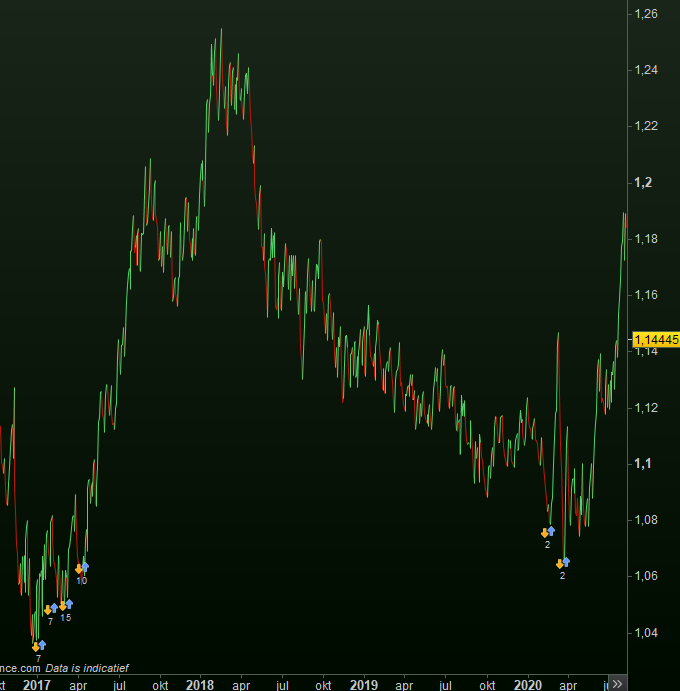Click the orange down arrow above label 10
Screen dimensions: 680x691
pos(79,569)
